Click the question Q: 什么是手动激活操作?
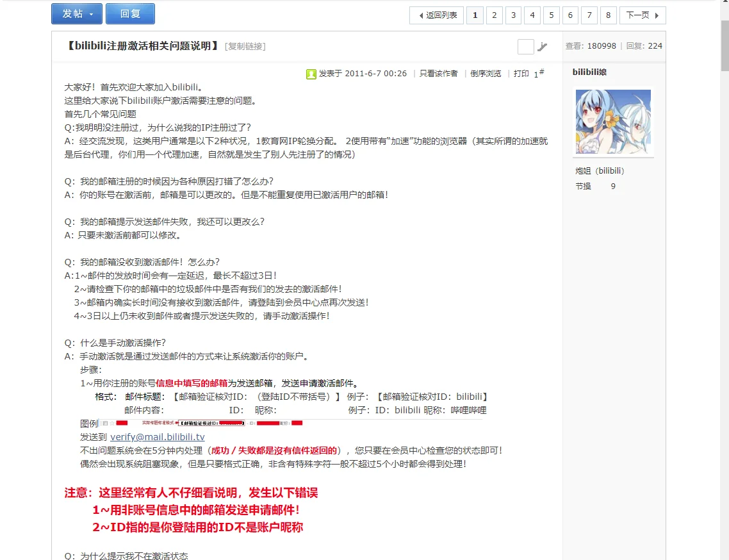The image size is (729, 560). pyautogui.click(x=115, y=343)
